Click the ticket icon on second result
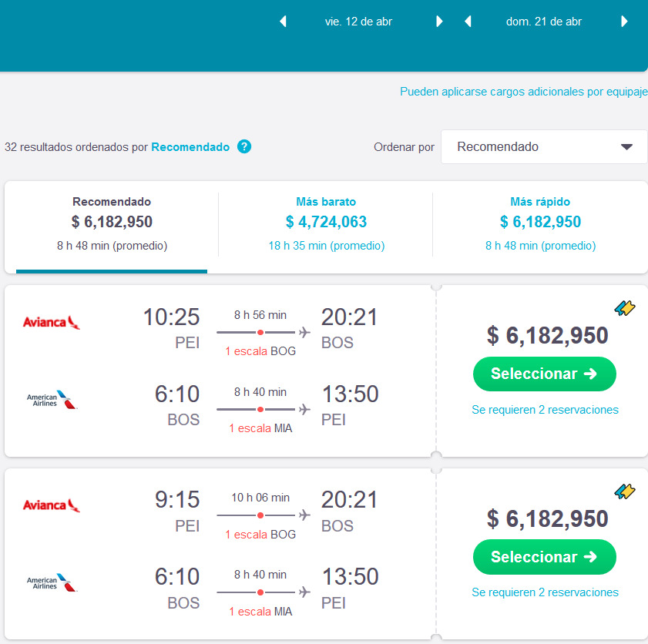This screenshot has height=644, width=648. point(624,491)
